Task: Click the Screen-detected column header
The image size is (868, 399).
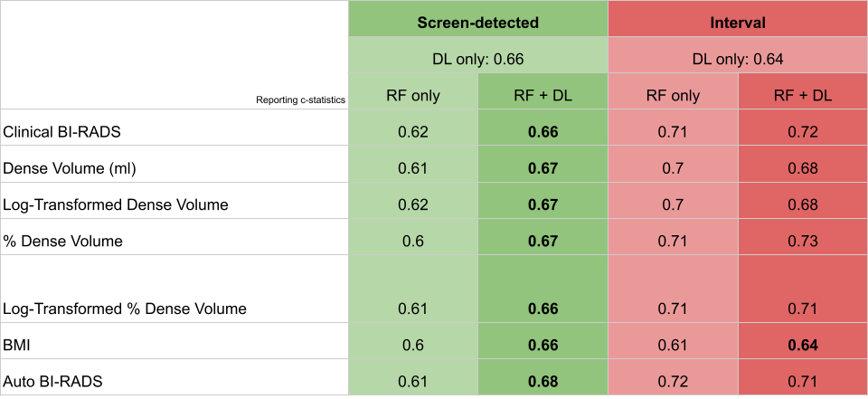Action: click(477, 23)
